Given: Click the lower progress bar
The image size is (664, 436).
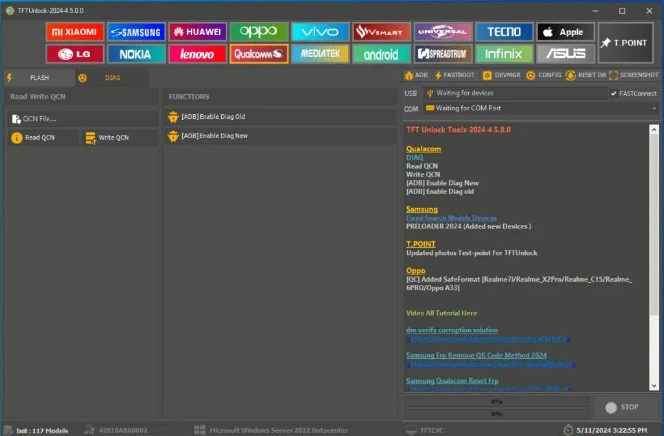Looking at the screenshot, I should [497, 414].
